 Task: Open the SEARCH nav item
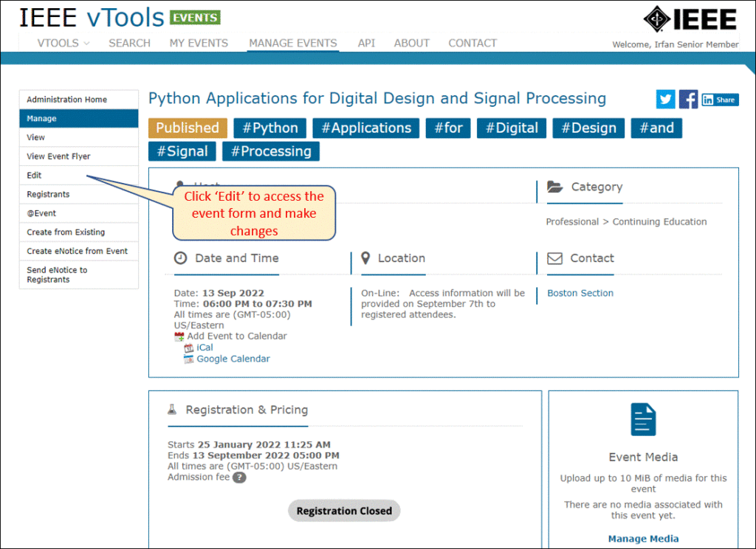click(x=129, y=44)
